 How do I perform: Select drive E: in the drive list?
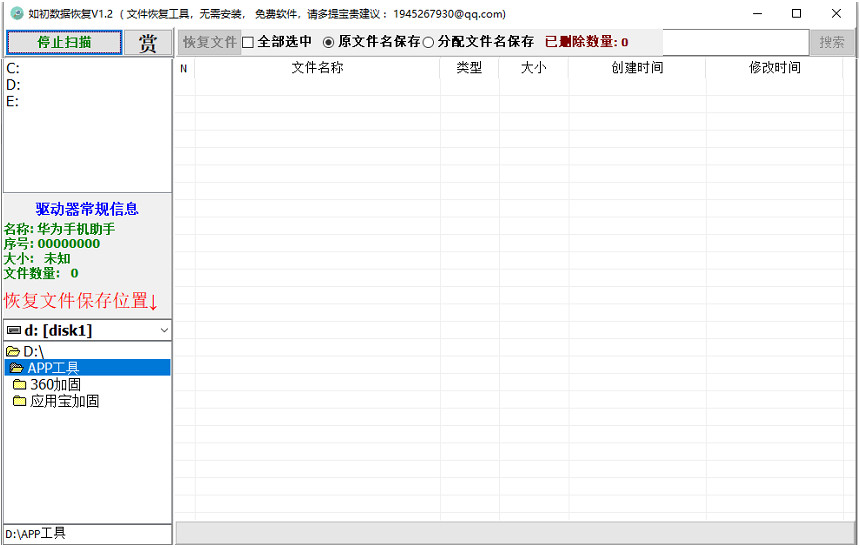pos(13,101)
